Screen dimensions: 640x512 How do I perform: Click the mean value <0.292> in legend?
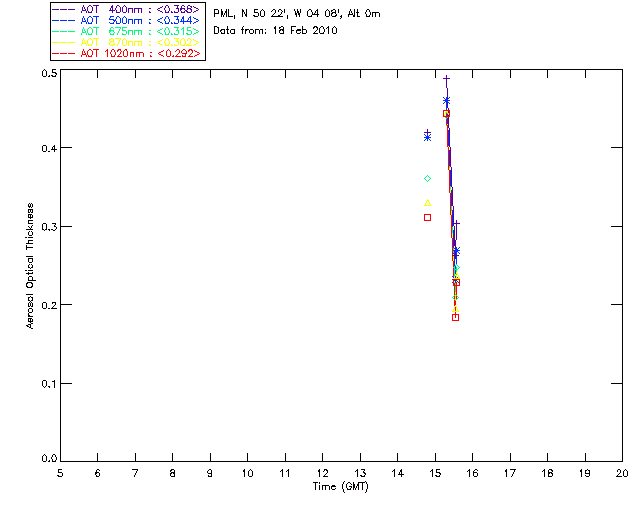tap(179, 53)
